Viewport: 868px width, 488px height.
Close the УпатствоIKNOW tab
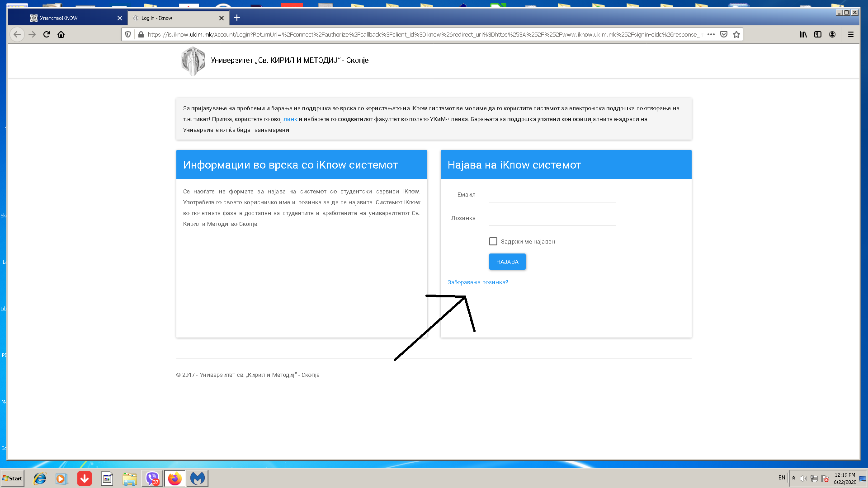tap(120, 18)
